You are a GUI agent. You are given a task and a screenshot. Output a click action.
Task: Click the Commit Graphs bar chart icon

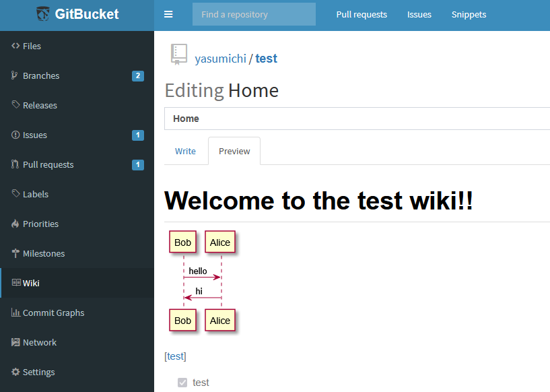[15, 313]
